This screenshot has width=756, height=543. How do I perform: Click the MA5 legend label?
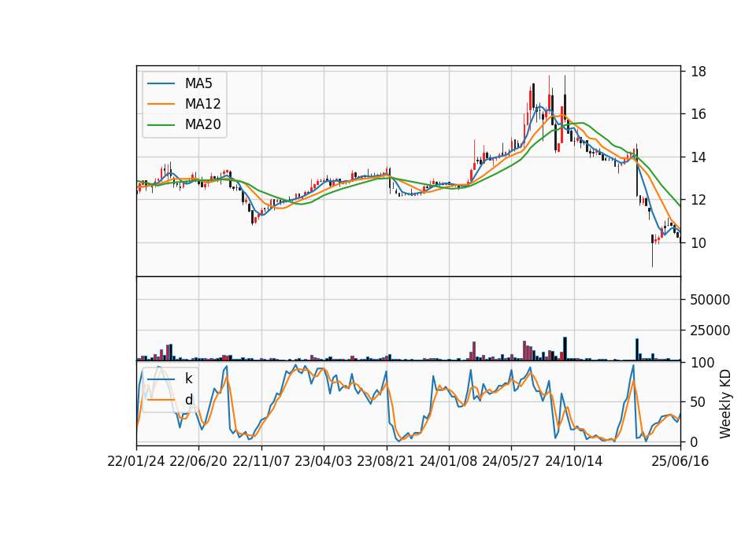[x=198, y=83]
